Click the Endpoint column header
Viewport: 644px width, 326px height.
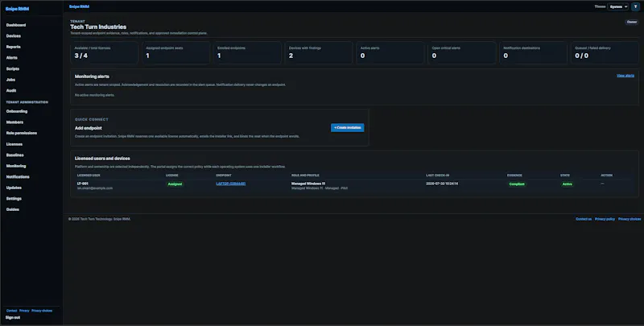tap(224, 175)
